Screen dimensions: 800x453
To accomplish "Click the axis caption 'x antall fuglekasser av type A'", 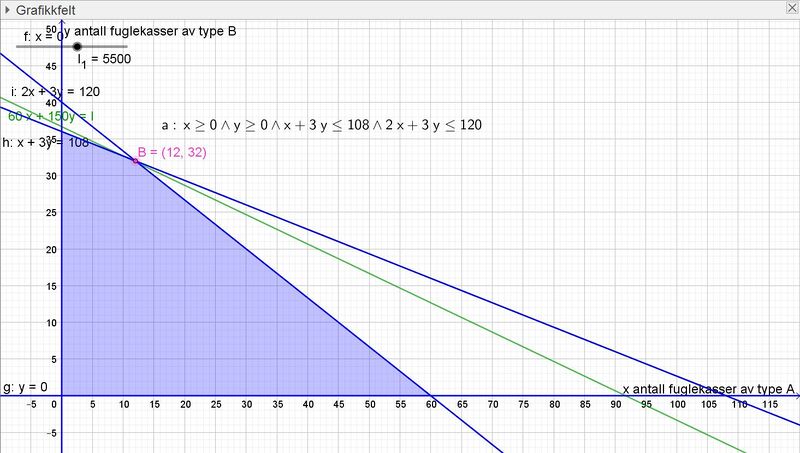I will click(x=709, y=389).
